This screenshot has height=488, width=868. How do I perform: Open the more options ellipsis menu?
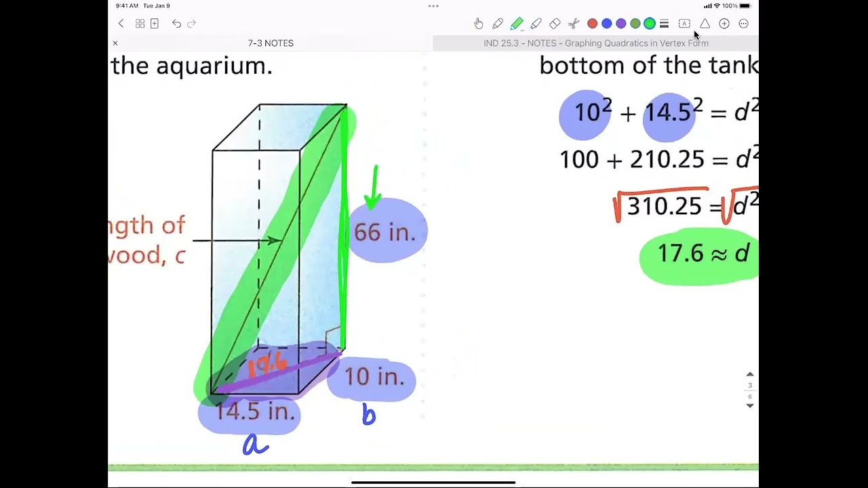click(x=743, y=24)
